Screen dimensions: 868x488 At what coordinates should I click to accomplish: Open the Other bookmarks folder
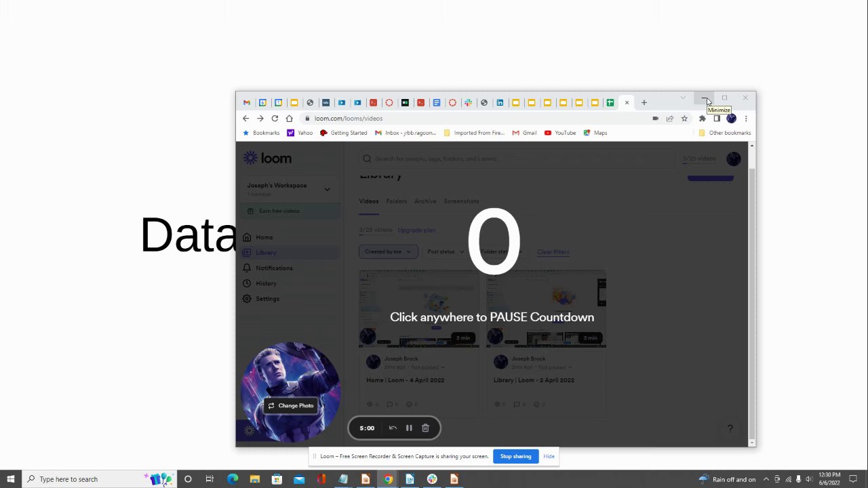[x=725, y=133]
